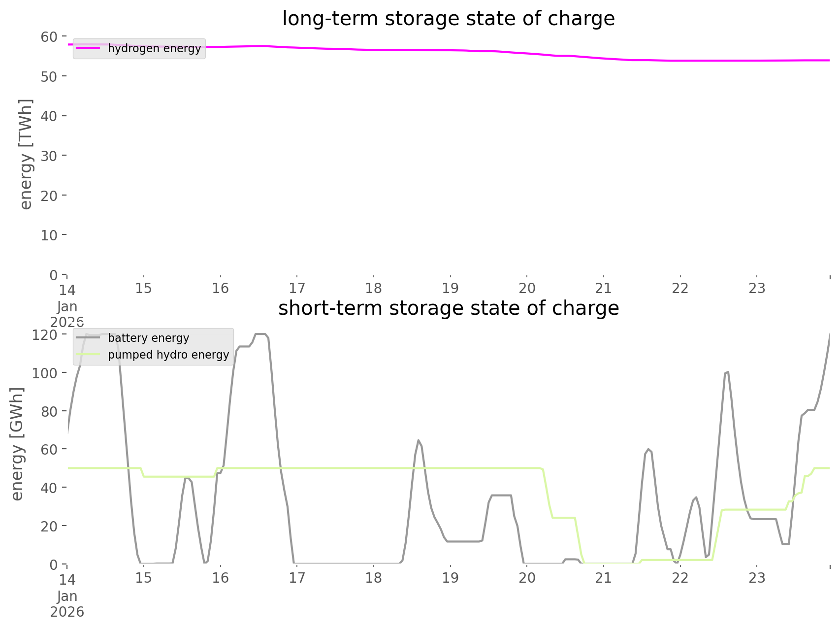Image resolution: width=840 pixels, height=629 pixels.
Task: Click the "long-term storage state of charge" title
Action: (448, 19)
